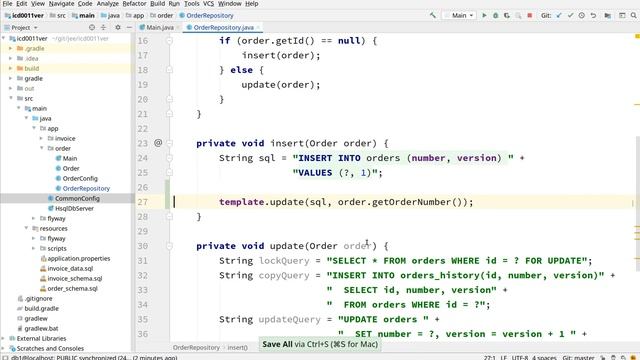Click the Build project hammer icon
The height and width of the screenshot is (360, 640).
pyautogui.click(x=433, y=16)
